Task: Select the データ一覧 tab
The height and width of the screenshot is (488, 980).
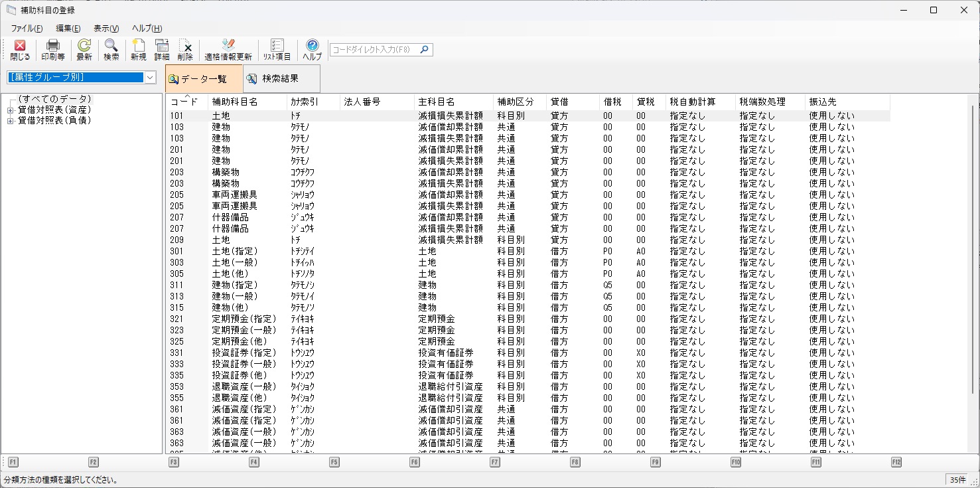Action: (x=204, y=79)
